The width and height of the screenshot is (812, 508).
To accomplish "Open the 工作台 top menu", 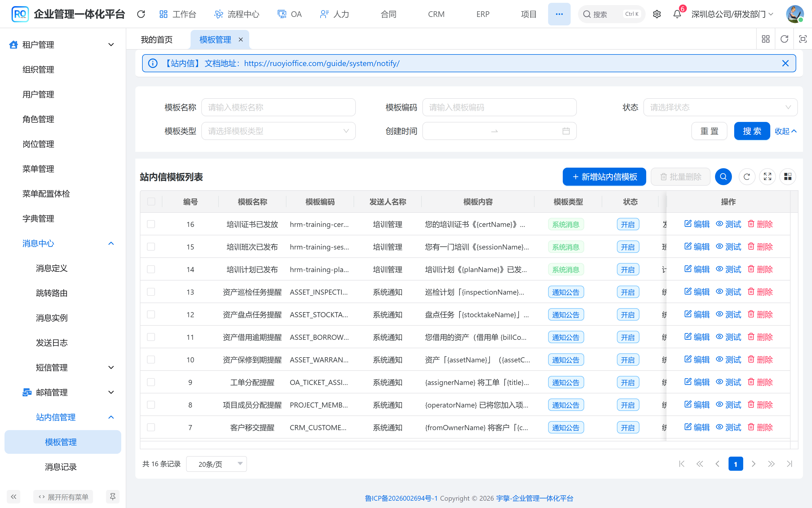I will point(178,14).
